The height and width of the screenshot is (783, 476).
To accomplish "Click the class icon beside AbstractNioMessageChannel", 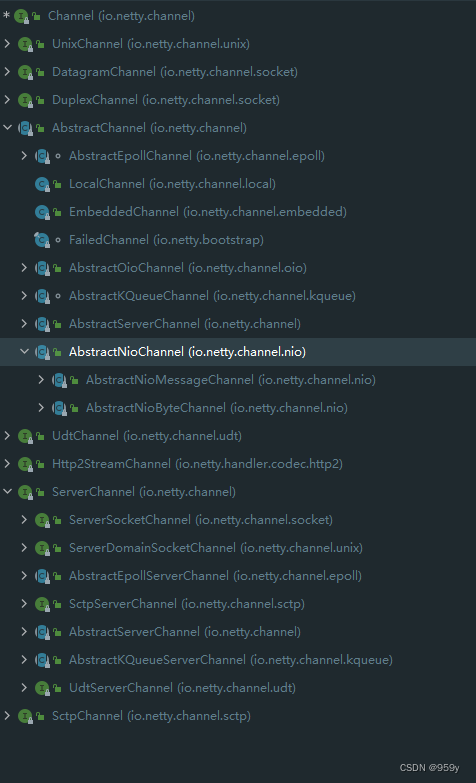I will tap(59, 381).
